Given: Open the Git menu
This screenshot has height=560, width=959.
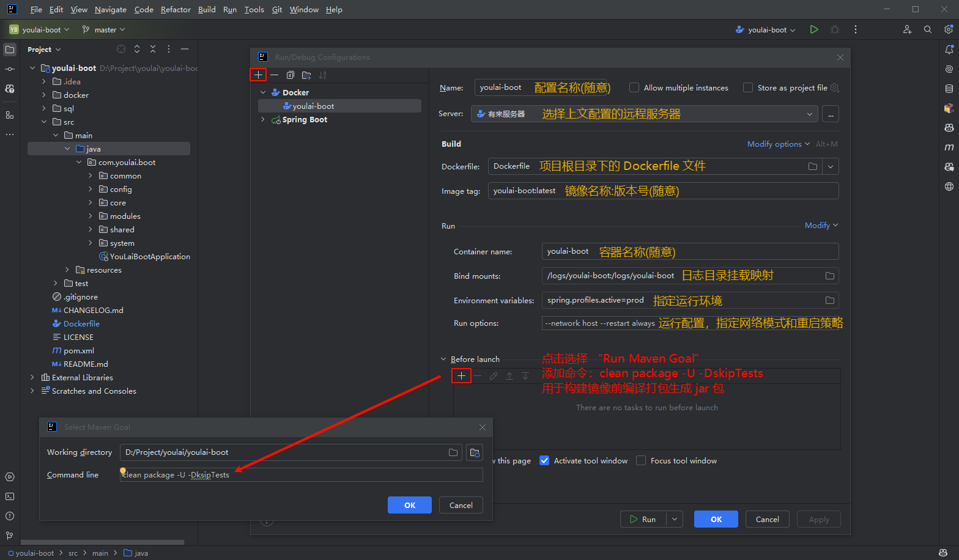Looking at the screenshot, I should click(x=277, y=10).
